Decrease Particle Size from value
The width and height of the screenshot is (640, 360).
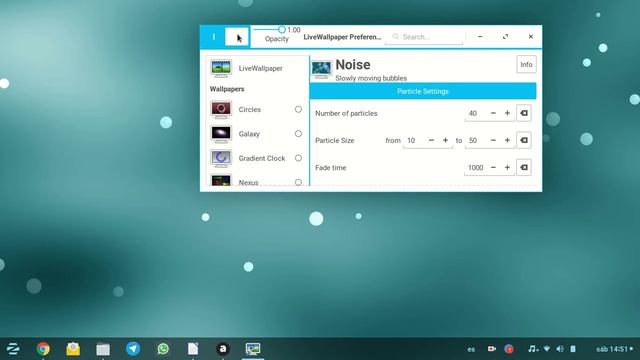[x=431, y=140]
